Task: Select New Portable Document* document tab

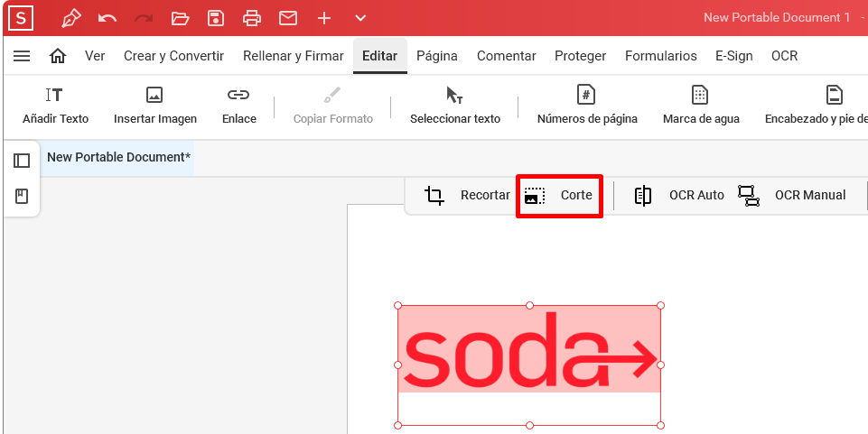Action: click(118, 158)
